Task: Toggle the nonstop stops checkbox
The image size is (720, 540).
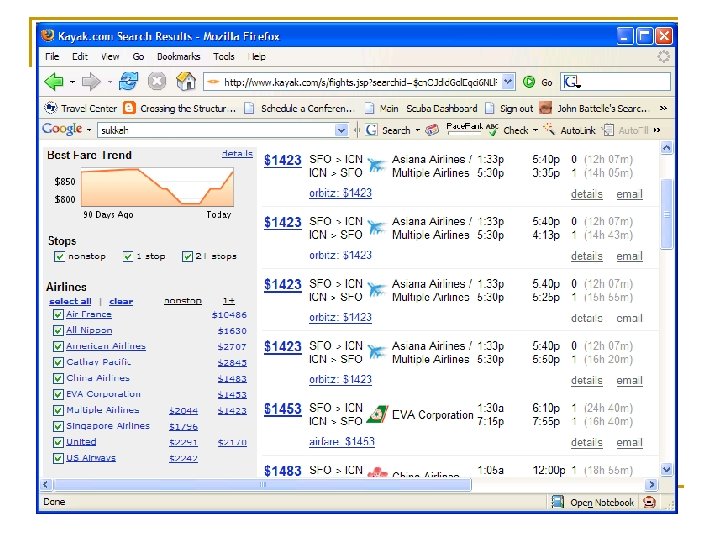Action: [59, 256]
